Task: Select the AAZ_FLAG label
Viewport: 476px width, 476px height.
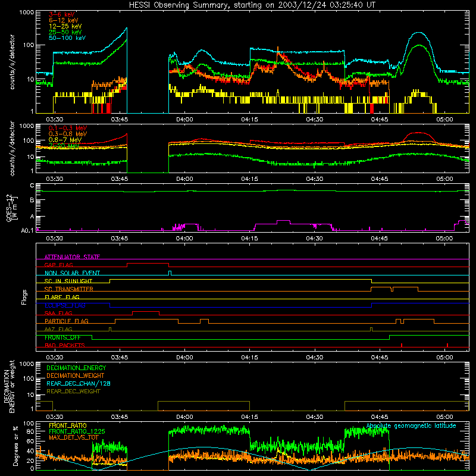Action: coord(58,329)
